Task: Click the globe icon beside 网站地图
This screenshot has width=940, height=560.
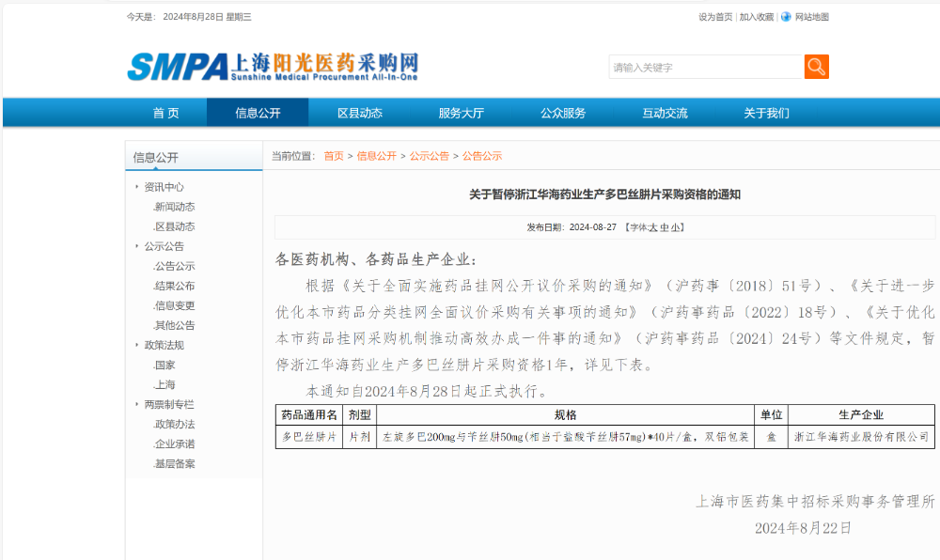Action: coord(785,17)
